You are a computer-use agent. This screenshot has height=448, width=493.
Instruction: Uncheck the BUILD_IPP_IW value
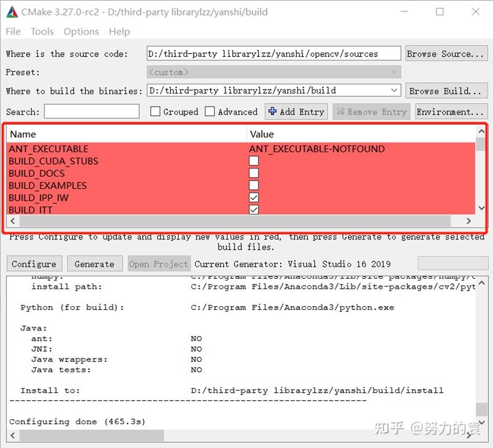click(x=253, y=197)
